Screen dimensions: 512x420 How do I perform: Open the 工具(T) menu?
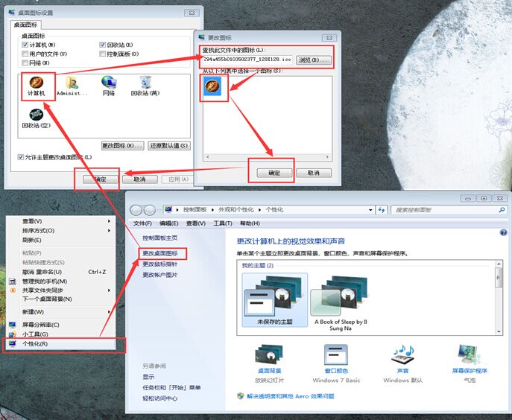(x=223, y=223)
